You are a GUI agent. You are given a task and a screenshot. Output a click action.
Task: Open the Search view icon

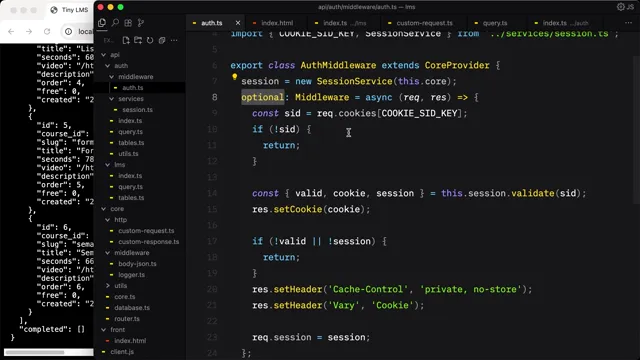[115, 23]
